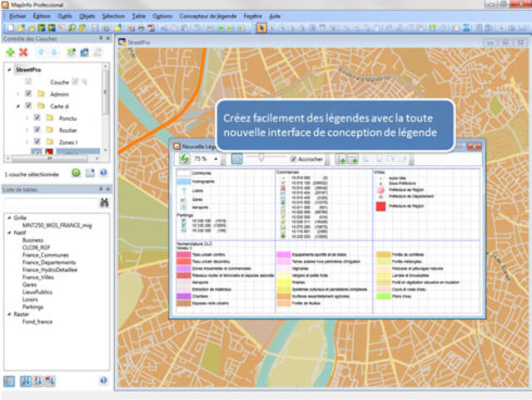Toggle the Accrocher snap checkbox

point(294,159)
